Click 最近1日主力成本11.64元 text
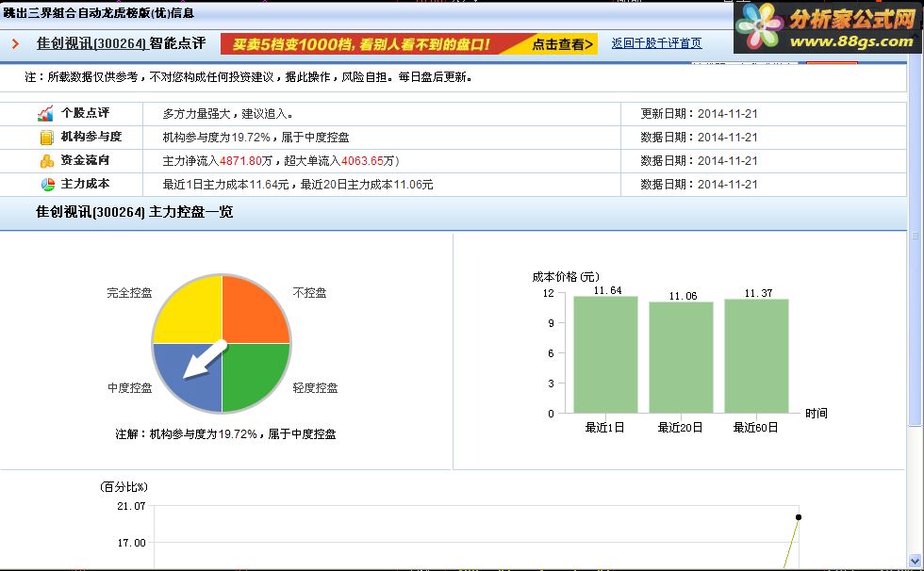 tap(225, 185)
